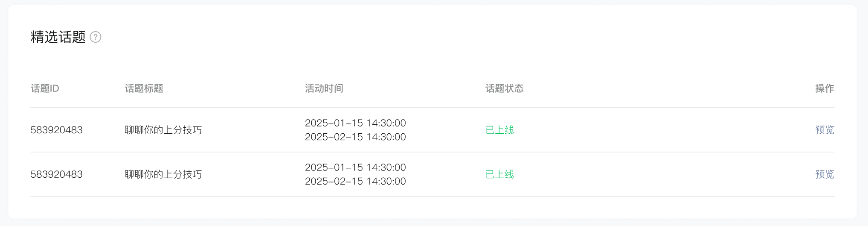Click second row end time 2025-02-15 14:30:00
Viewport: 868px width, 226px height.
tap(355, 181)
